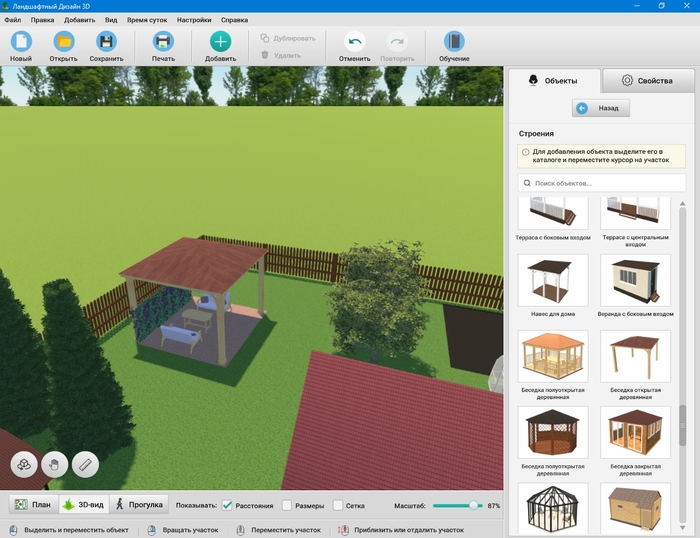
Task: Click Вращать участок status hint
Action: (183, 530)
